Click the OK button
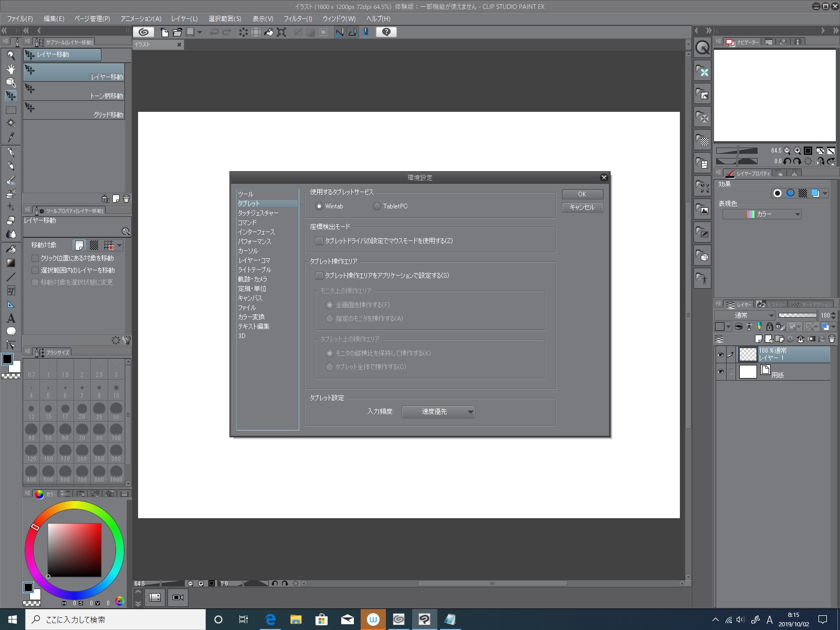The width and height of the screenshot is (840, 630). [582, 194]
